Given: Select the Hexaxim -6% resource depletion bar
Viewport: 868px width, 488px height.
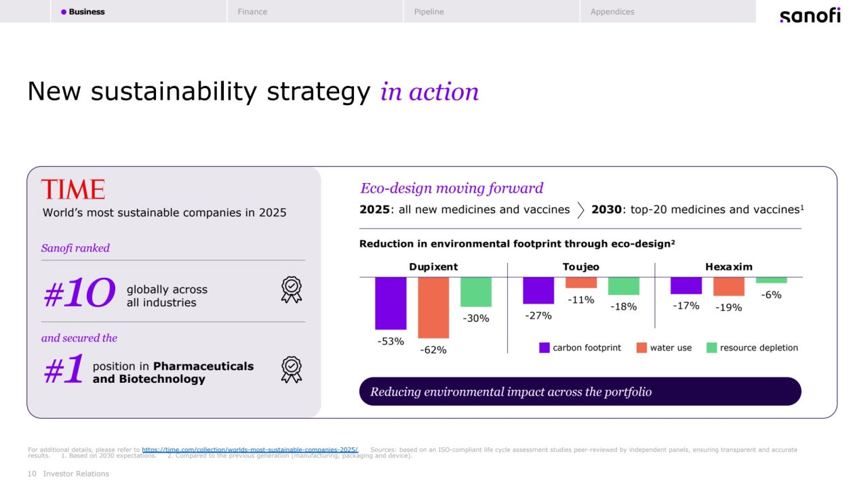Looking at the screenshot, I should 772,280.
